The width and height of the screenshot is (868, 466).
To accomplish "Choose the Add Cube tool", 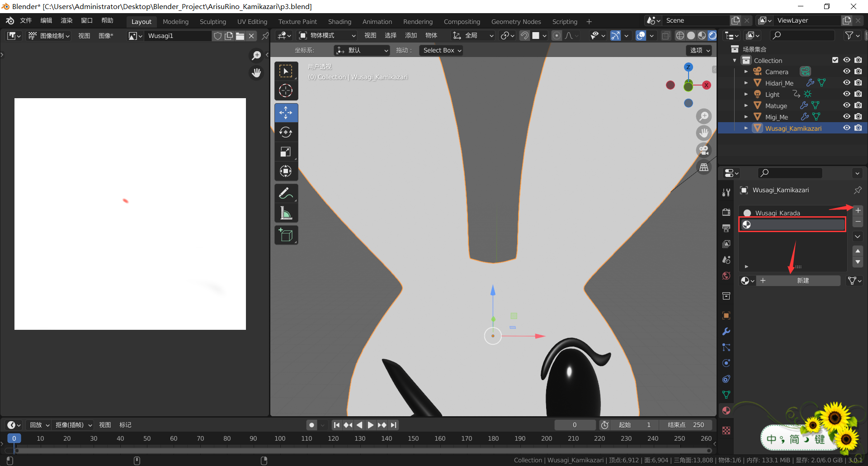I will (286, 235).
